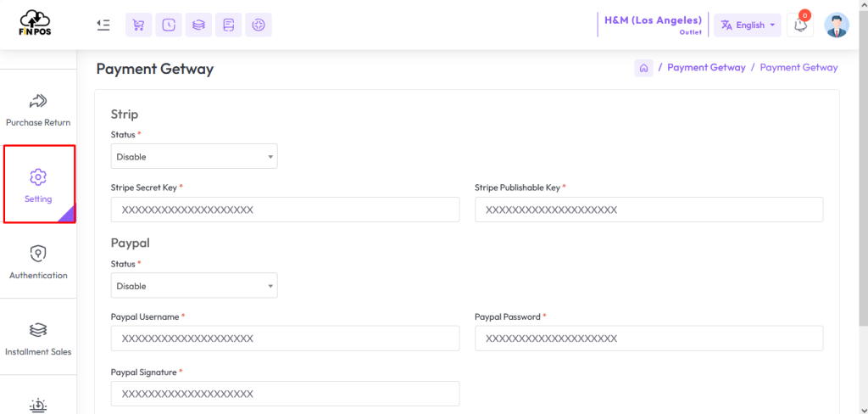Focus the Paypal Password field

click(x=648, y=338)
